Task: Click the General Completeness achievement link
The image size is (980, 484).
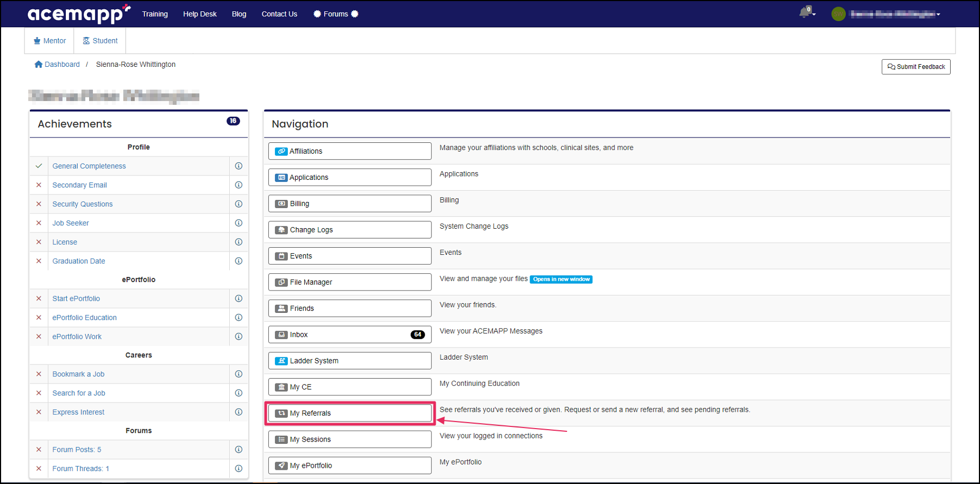Action: [x=89, y=166]
